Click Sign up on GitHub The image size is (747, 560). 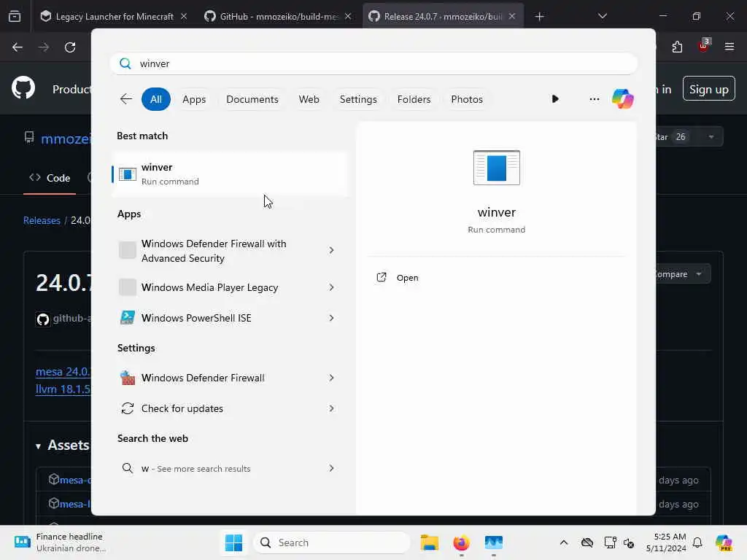(x=708, y=88)
